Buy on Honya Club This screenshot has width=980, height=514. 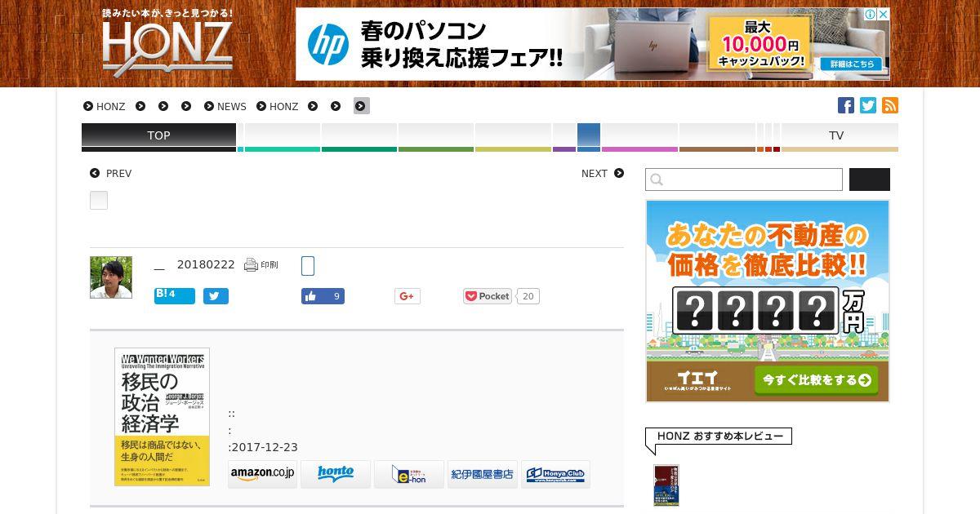(x=555, y=474)
